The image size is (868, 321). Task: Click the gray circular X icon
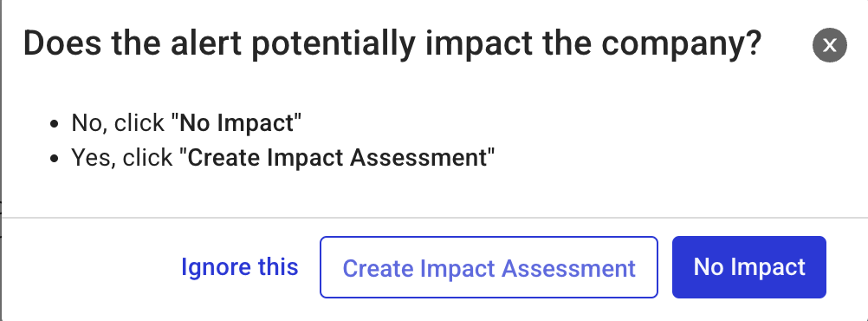[x=829, y=45]
